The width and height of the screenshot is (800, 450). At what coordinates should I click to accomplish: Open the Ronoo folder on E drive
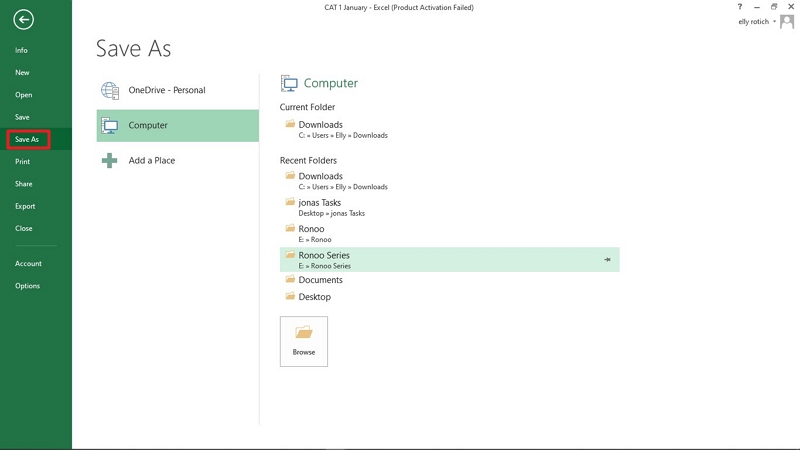click(449, 234)
